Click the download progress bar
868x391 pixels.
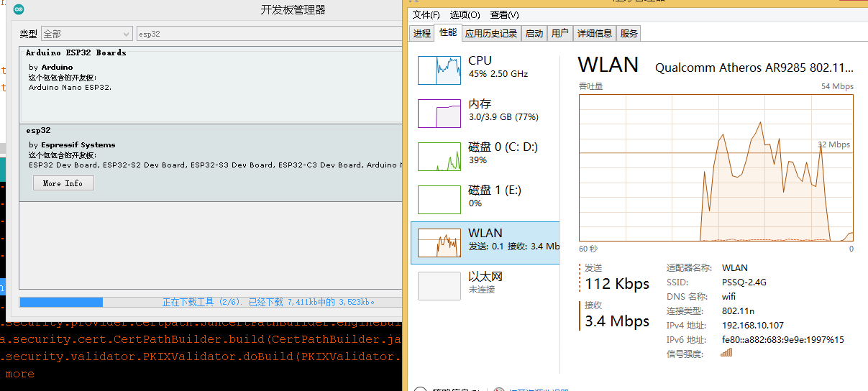coord(210,302)
